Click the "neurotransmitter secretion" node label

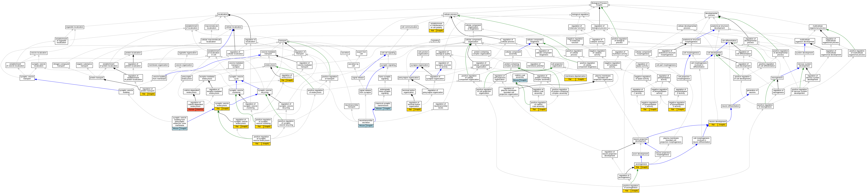pyautogui.click(x=366, y=121)
